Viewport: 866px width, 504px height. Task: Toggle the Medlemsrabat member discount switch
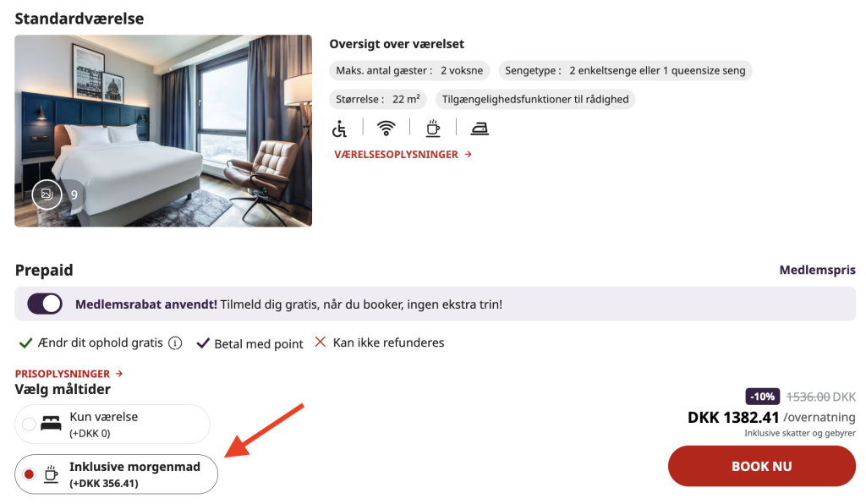45,304
